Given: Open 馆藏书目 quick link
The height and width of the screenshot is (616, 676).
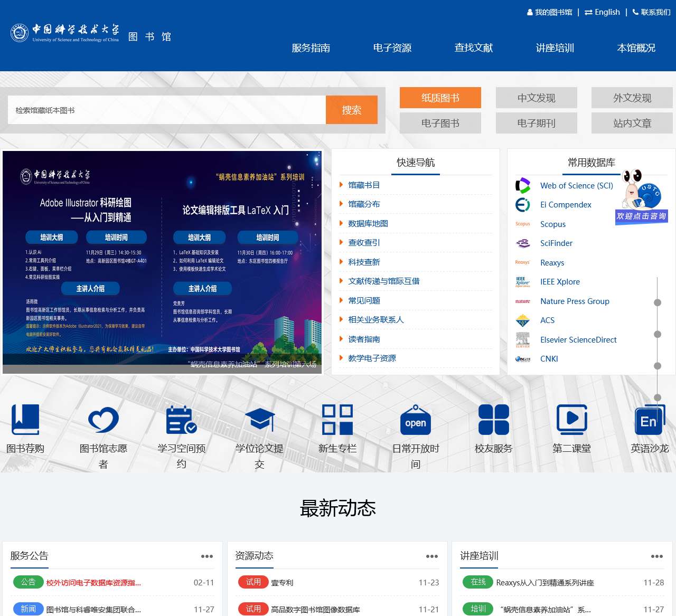Looking at the screenshot, I should pyautogui.click(x=364, y=185).
